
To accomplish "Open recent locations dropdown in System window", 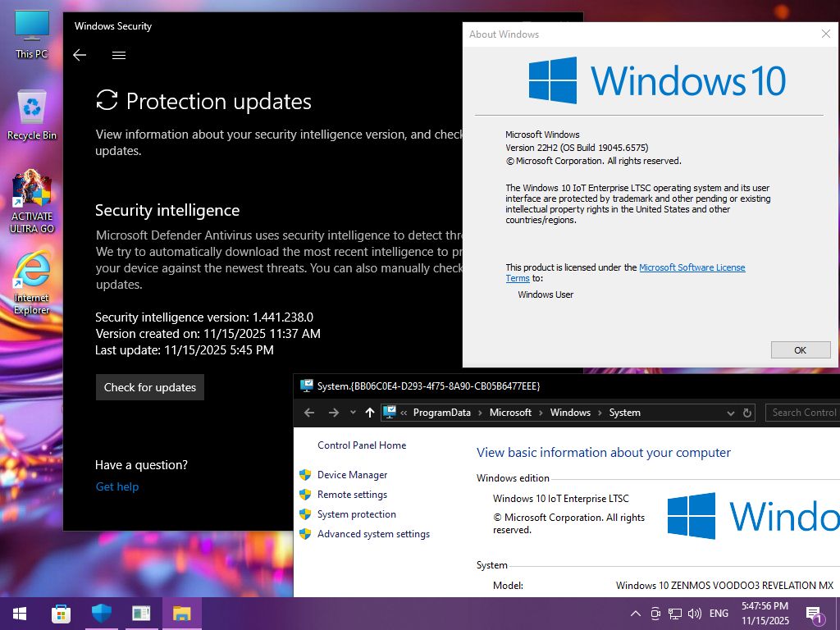I will coord(353,413).
